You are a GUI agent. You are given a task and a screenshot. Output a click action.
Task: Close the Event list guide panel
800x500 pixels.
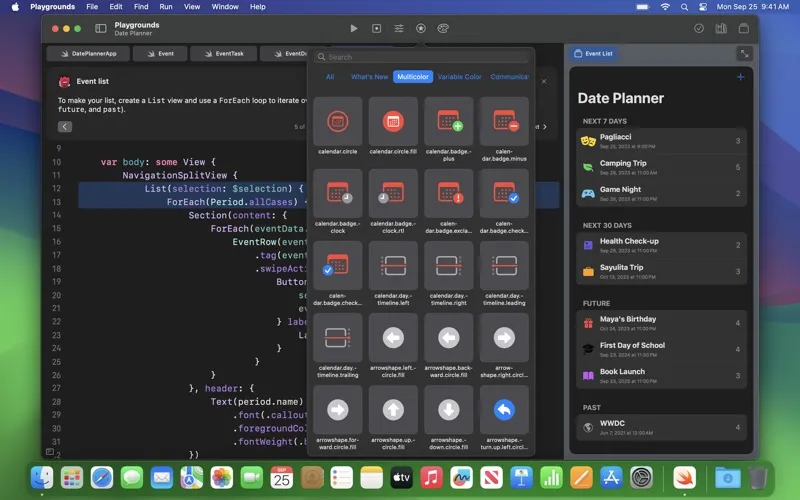coord(544,81)
